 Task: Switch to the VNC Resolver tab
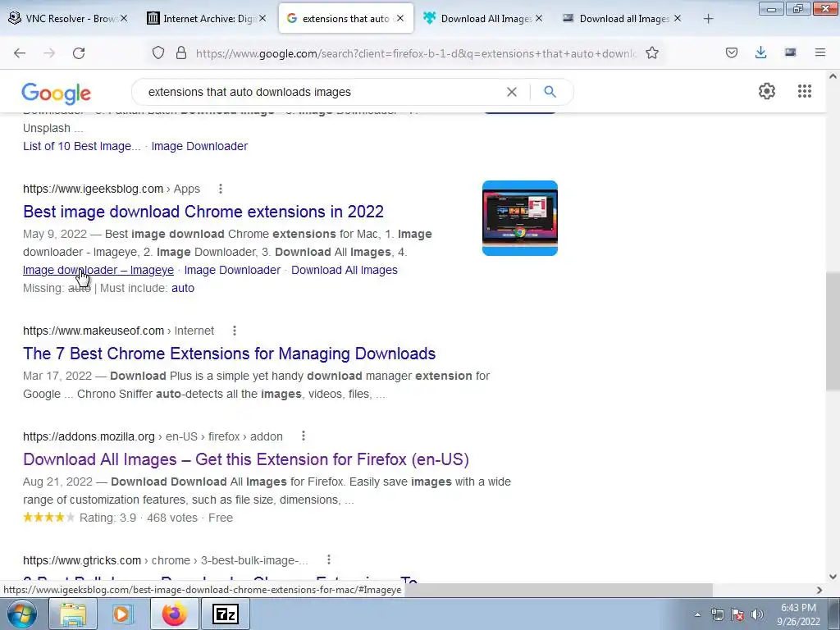tap(67, 18)
